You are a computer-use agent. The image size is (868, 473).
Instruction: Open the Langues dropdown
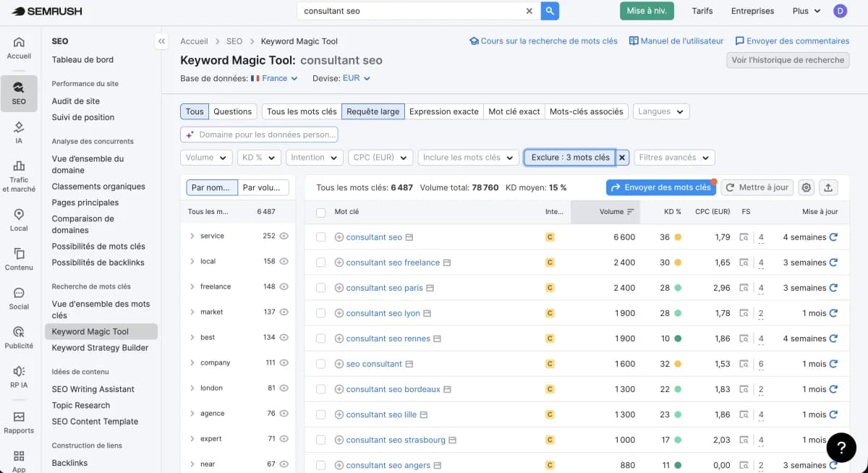(x=660, y=111)
